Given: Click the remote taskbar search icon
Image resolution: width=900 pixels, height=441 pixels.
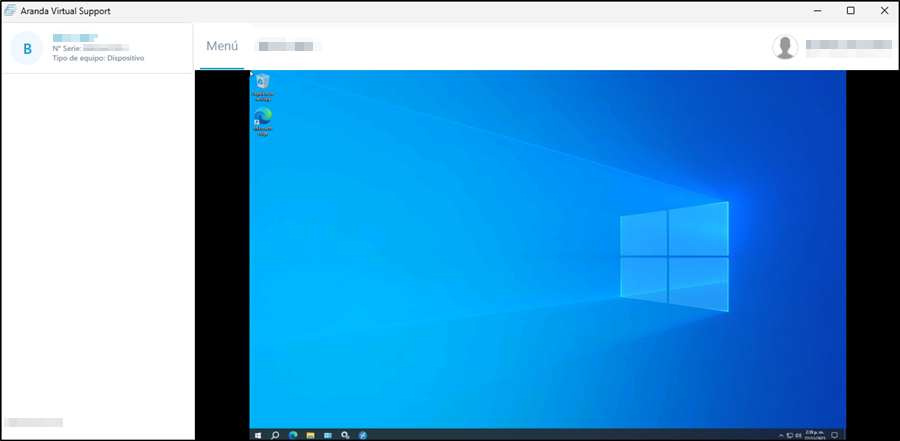Looking at the screenshot, I should 275,435.
